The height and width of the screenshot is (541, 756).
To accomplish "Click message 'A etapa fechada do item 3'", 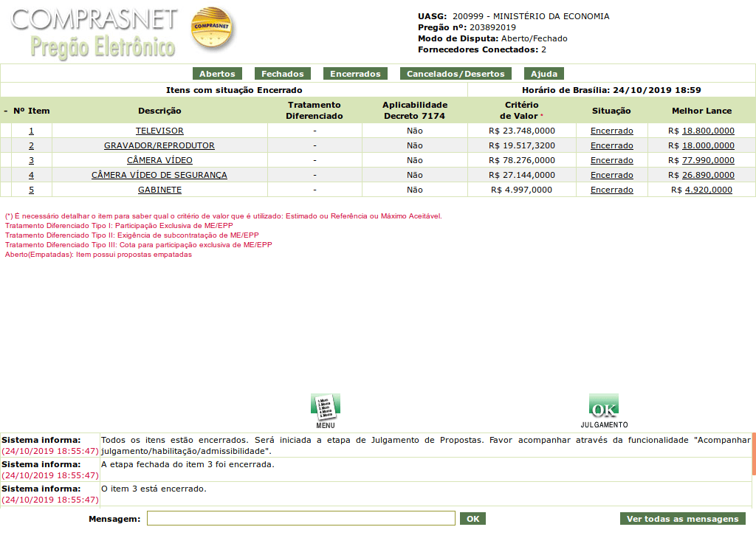I will (x=188, y=465).
